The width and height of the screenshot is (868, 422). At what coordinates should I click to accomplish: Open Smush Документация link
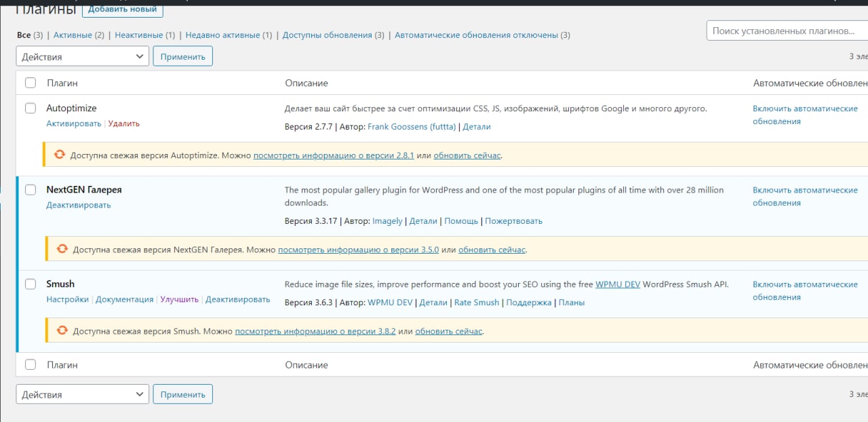click(125, 299)
